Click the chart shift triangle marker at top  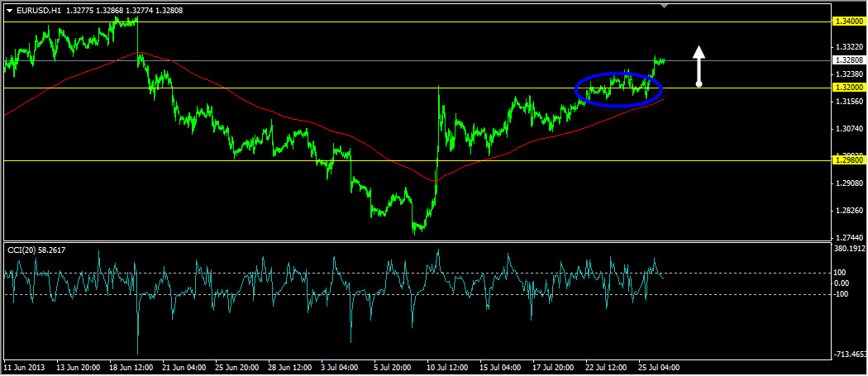[x=665, y=5]
